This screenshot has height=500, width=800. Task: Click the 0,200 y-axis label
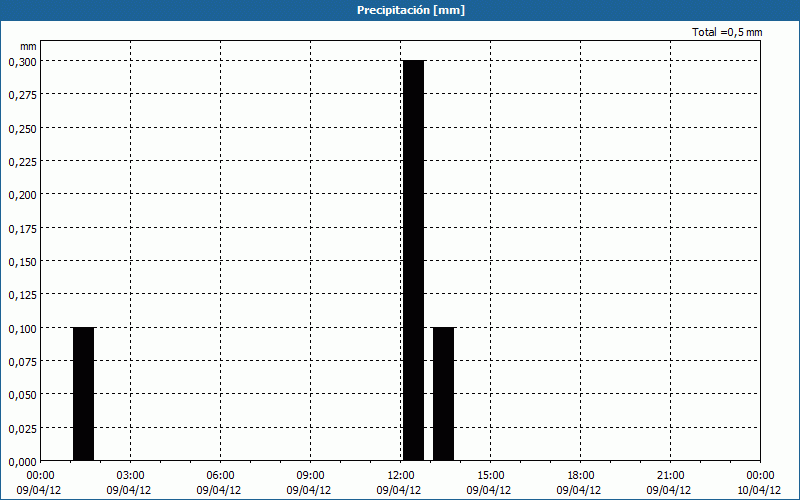click(x=22, y=195)
